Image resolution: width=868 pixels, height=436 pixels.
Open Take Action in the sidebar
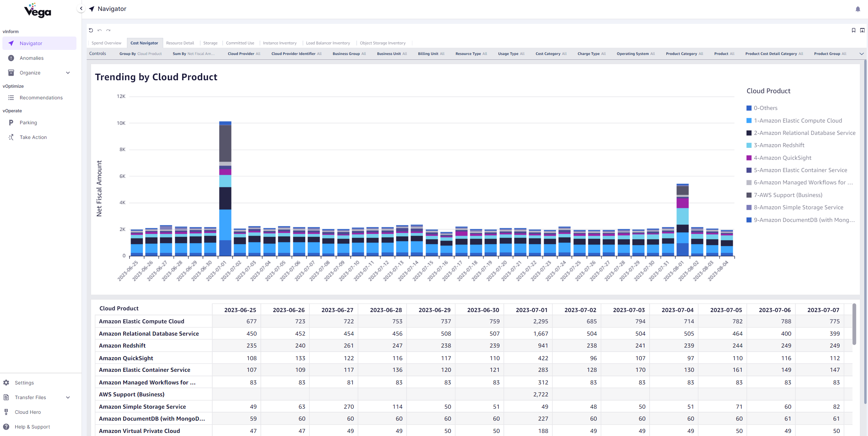click(x=39, y=137)
